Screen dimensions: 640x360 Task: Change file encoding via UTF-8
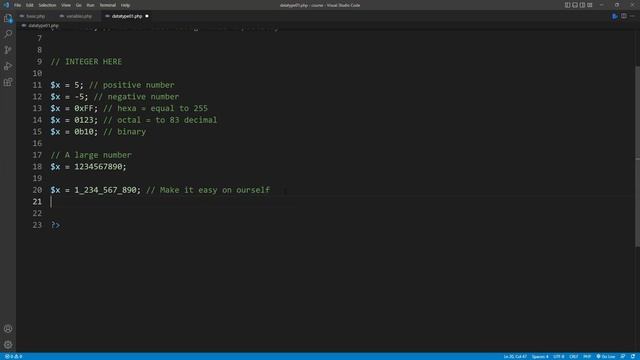[x=559, y=356]
